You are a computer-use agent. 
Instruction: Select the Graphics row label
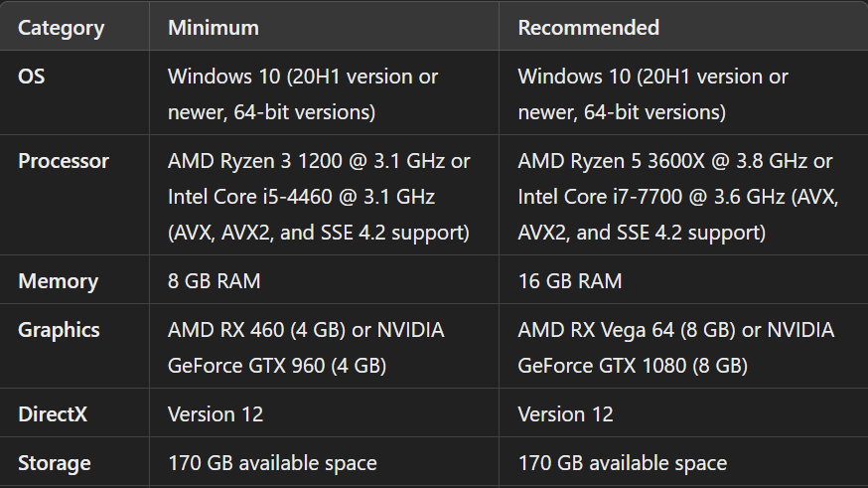coord(59,330)
